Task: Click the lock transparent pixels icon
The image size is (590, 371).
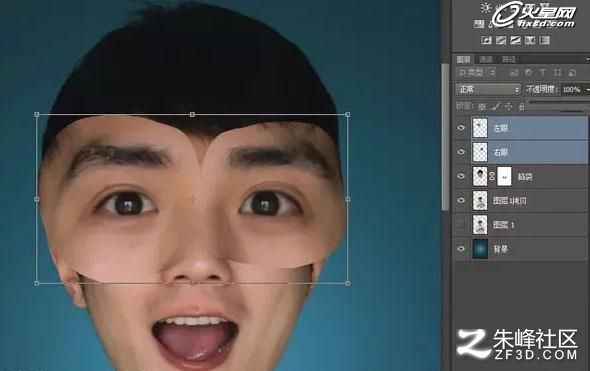Action: 482,106
